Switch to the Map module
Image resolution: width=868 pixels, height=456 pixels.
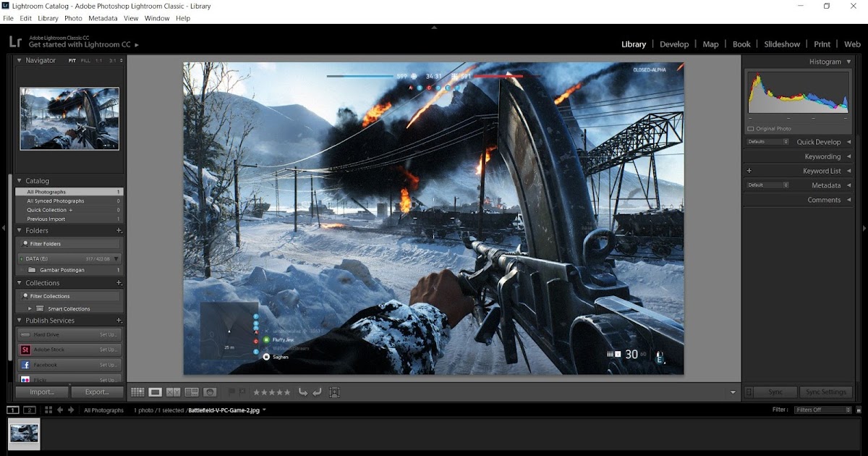point(711,44)
